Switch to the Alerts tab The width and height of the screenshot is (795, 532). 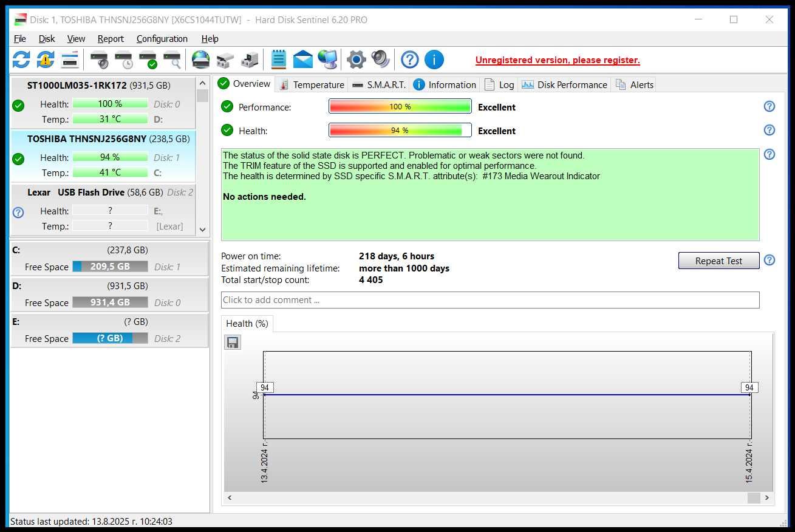click(x=635, y=84)
